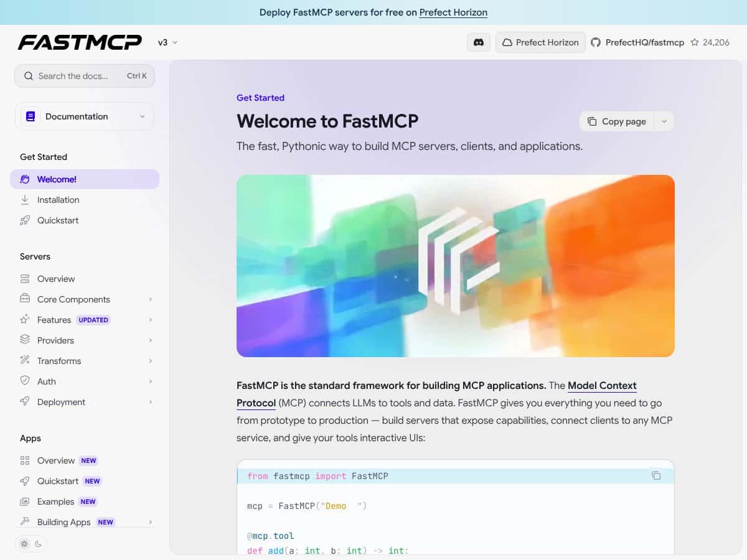Click the GitHub icon beside PrefectHQ/fastmcp
747x560 pixels.
[x=596, y=42]
